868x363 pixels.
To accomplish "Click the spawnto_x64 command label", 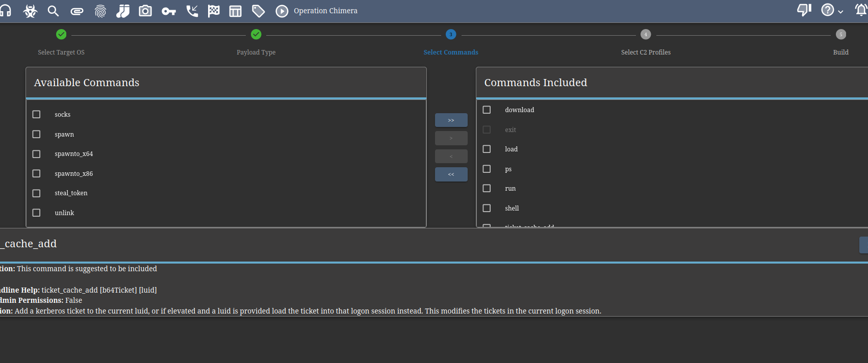I will click(74, 154).
